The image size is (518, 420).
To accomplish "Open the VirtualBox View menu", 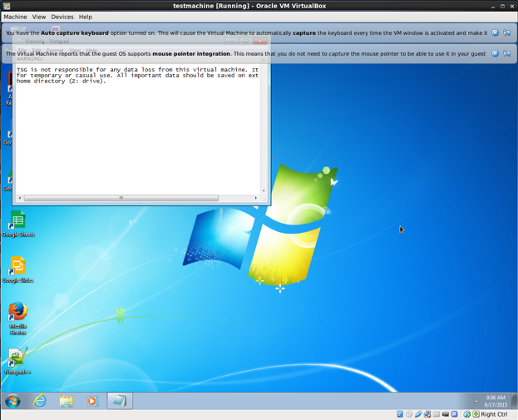I will [x=38, y=17].
